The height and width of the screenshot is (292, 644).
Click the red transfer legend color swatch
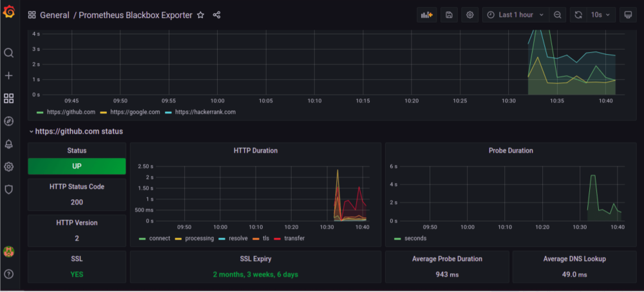click(278, 238)
